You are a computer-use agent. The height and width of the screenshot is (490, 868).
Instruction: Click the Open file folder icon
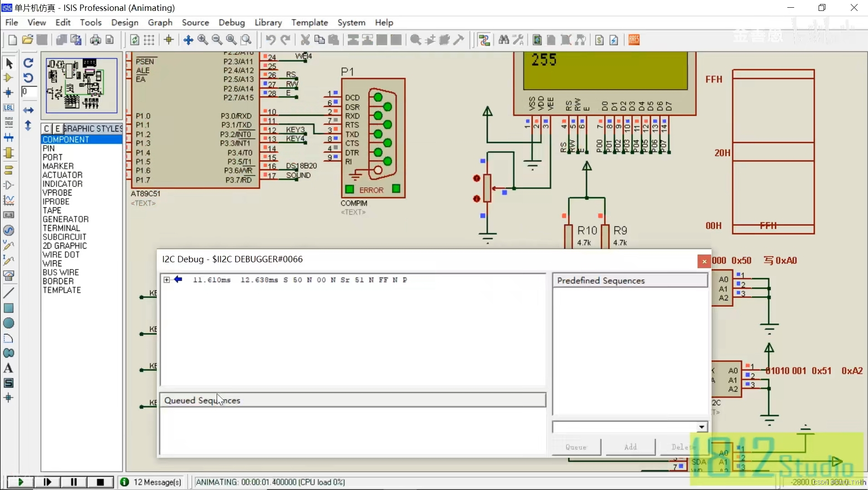click(27, 40)
